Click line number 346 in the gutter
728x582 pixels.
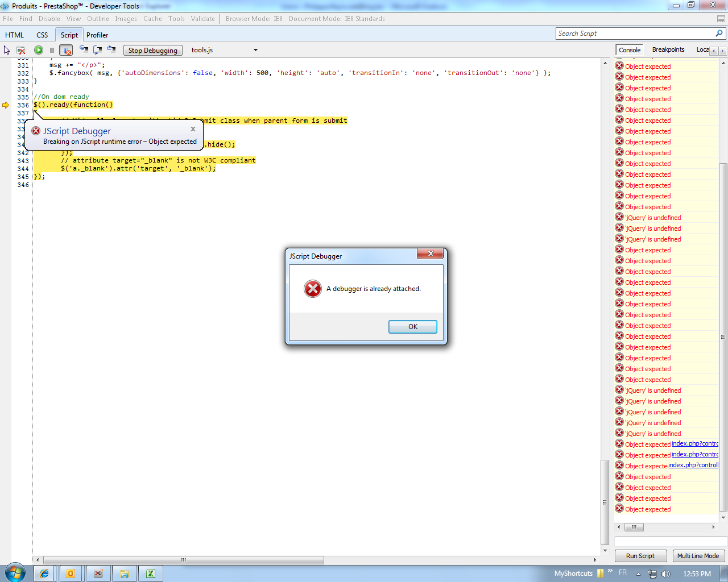point(23,185)
